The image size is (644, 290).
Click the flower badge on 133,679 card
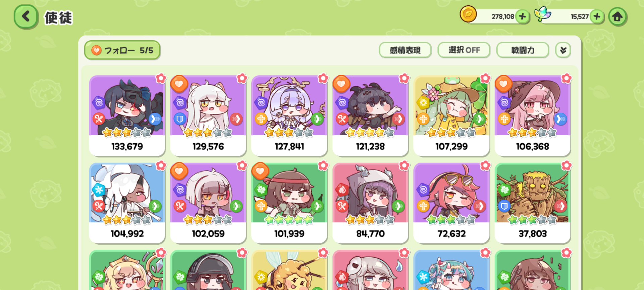click(x=161, y=79)
